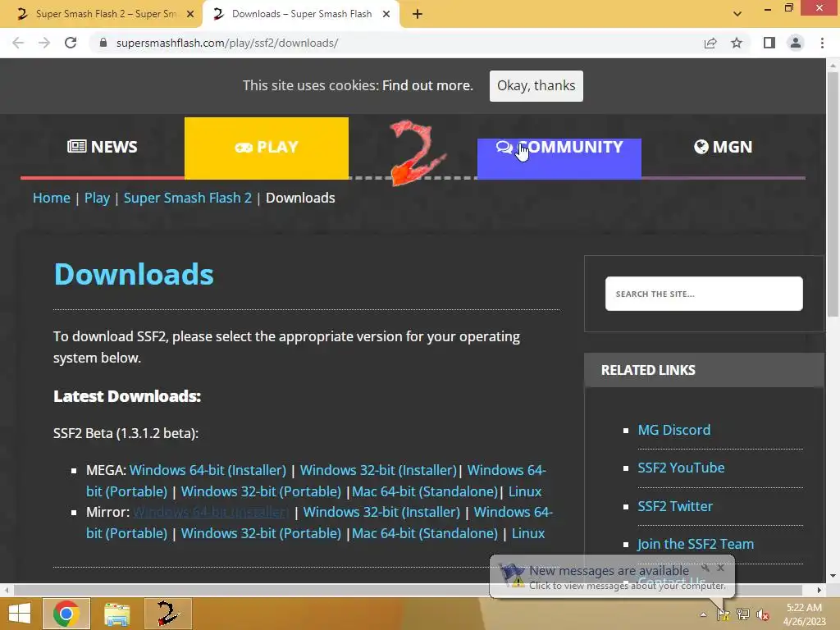Click scroll-down arrow on vertical scrollbar

tap(833, 576)
